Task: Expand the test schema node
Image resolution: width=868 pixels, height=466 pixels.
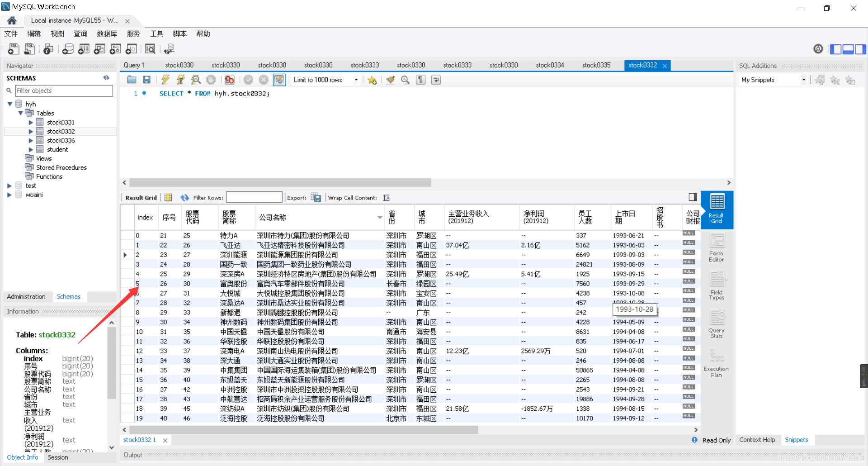Action: click(x=9, y=185)
